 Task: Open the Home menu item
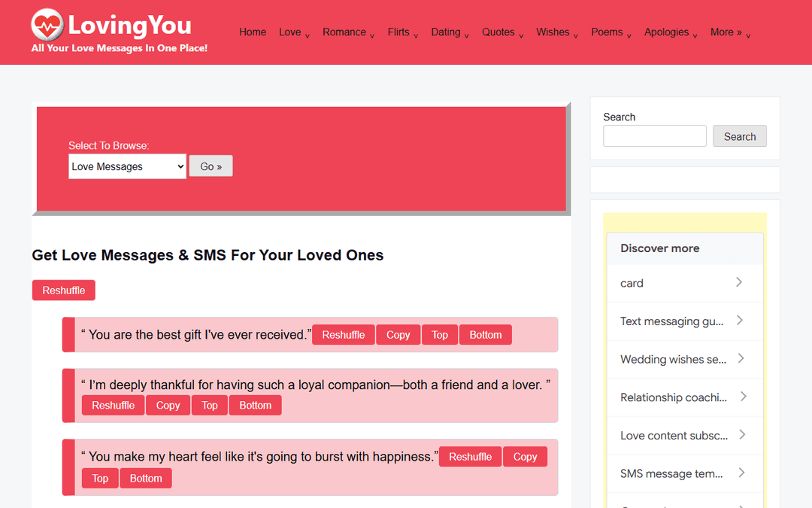[x=253, y=32]
